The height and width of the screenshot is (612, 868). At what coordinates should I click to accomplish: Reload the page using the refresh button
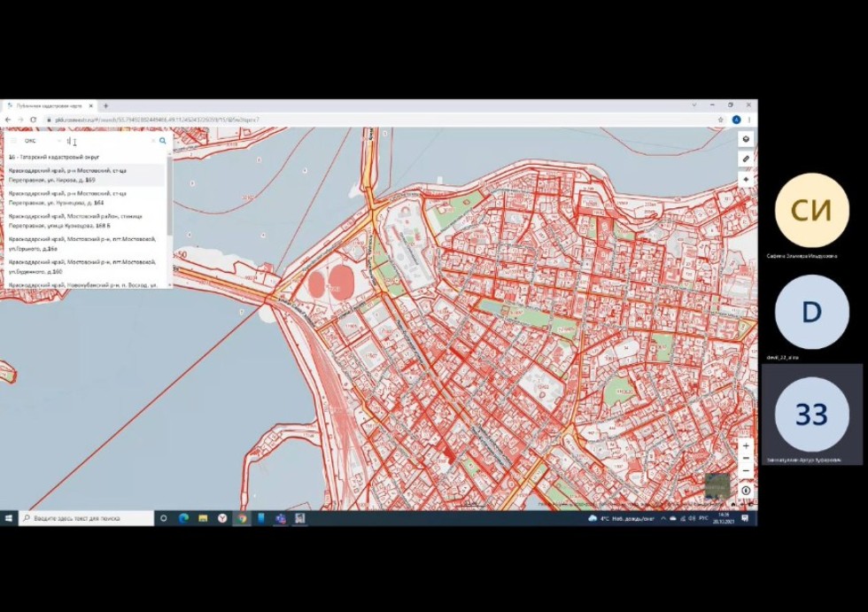tap(33, 120)
